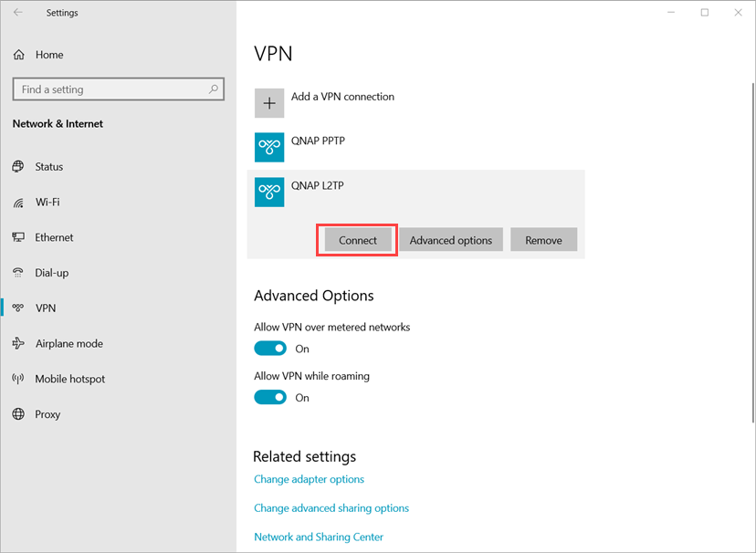The width and height of the screenshot is (756, 553).
Task: Select the QNAP PPTP connection icon
Action: [x=269, y=148]
